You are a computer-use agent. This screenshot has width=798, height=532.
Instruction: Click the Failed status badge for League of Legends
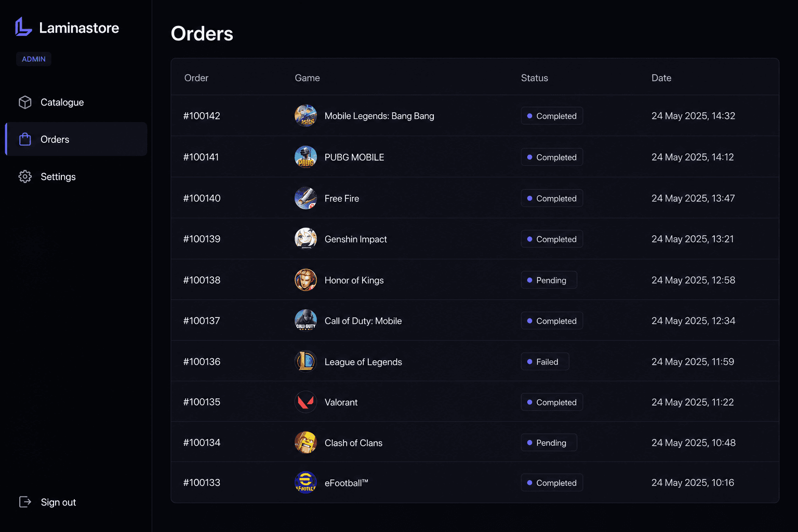tap(545, 362)
